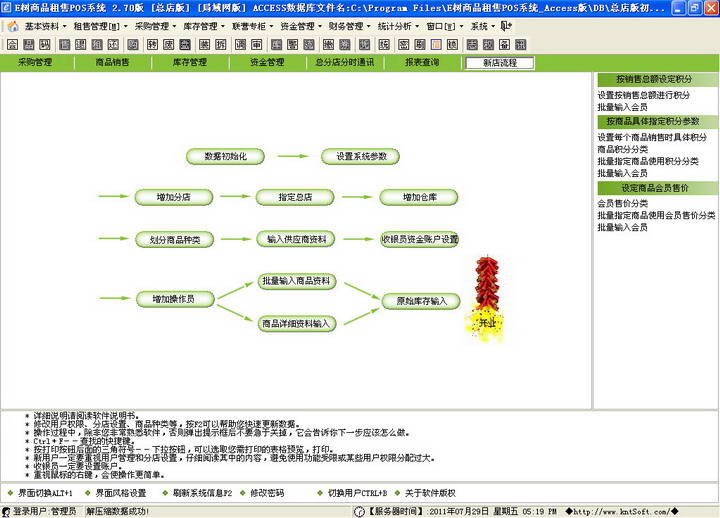Viewport: 720px width, 518px height.
Task: Click the 输入供应商资料 flow button
Action: click(x=296, y=239)
